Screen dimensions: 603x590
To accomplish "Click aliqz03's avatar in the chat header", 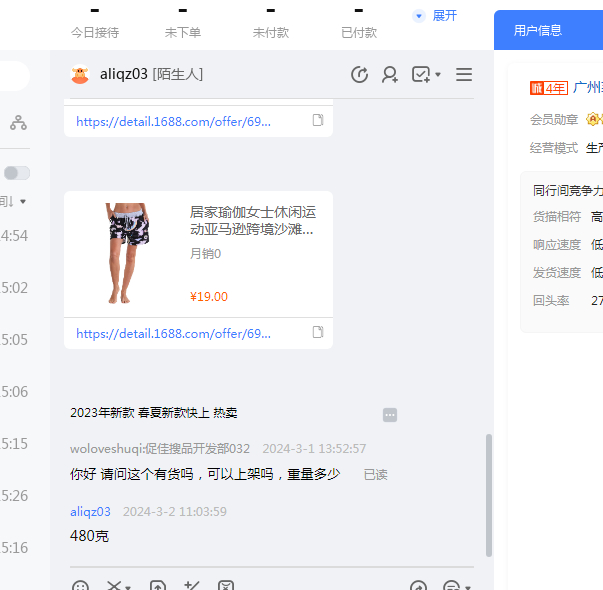I will pyautogui.click(x=80, y=75).
